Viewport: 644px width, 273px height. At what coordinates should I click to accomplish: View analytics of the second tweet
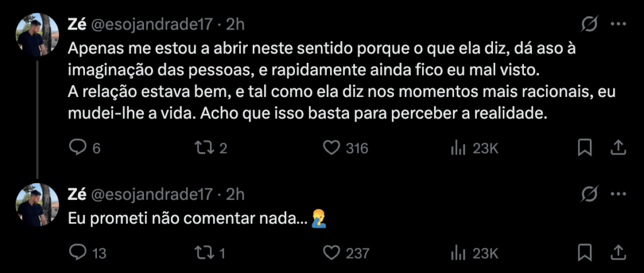coord(457,253)
